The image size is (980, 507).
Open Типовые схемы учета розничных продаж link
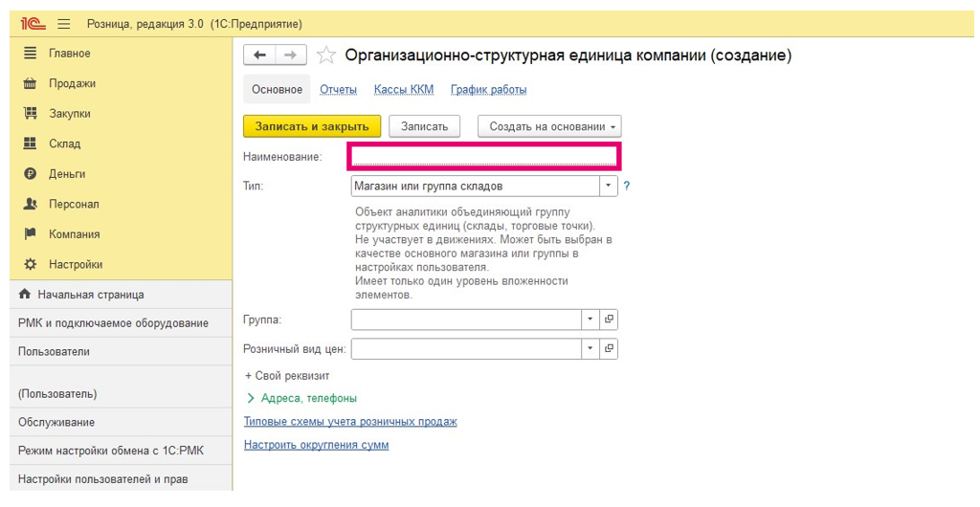[350, 422]
